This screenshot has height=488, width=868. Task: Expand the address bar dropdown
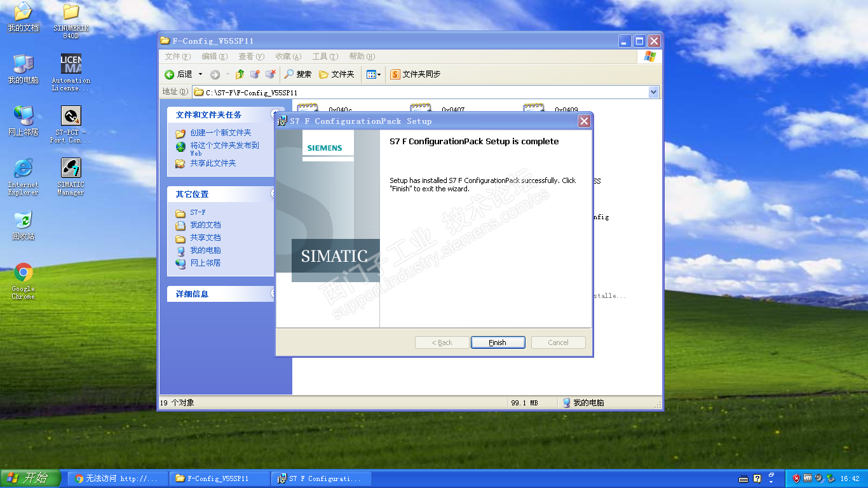[x=654, y=92]
